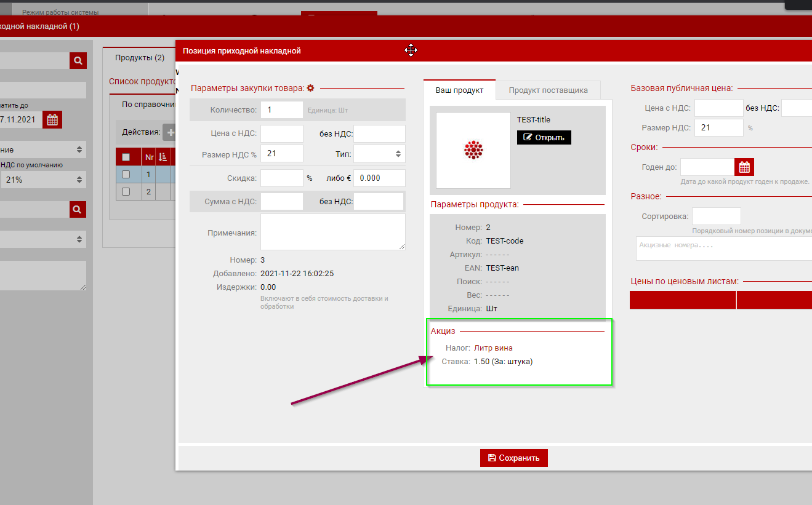Click the gear icon beside Параметры закупки товара
The width and height of the screenshot is (812, 505).
[x=310, y=88]
